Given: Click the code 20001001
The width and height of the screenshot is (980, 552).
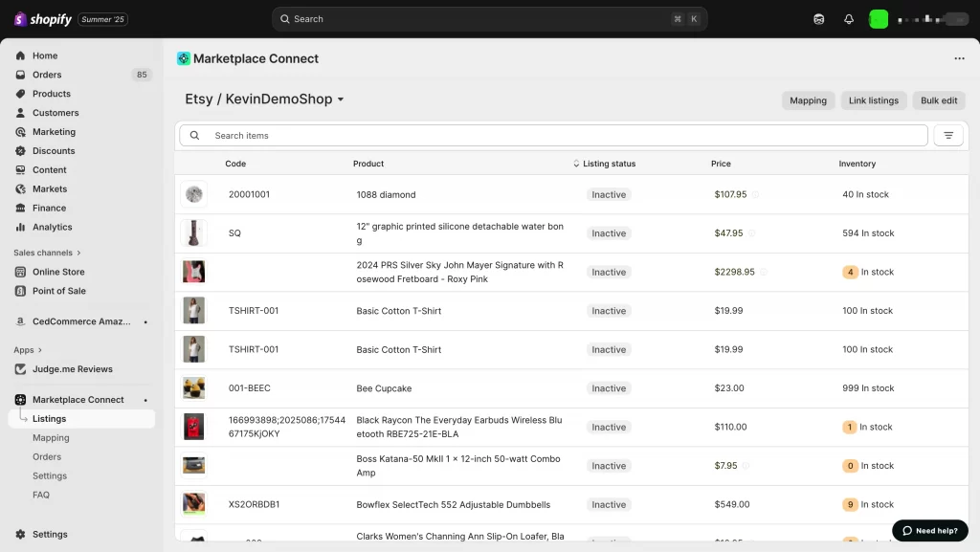Looking at the screenshot, I should click(250, 194).
